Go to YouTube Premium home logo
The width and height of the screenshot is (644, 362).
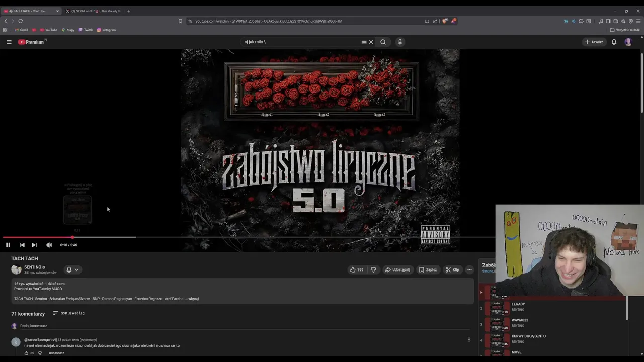tap(31, 42)
